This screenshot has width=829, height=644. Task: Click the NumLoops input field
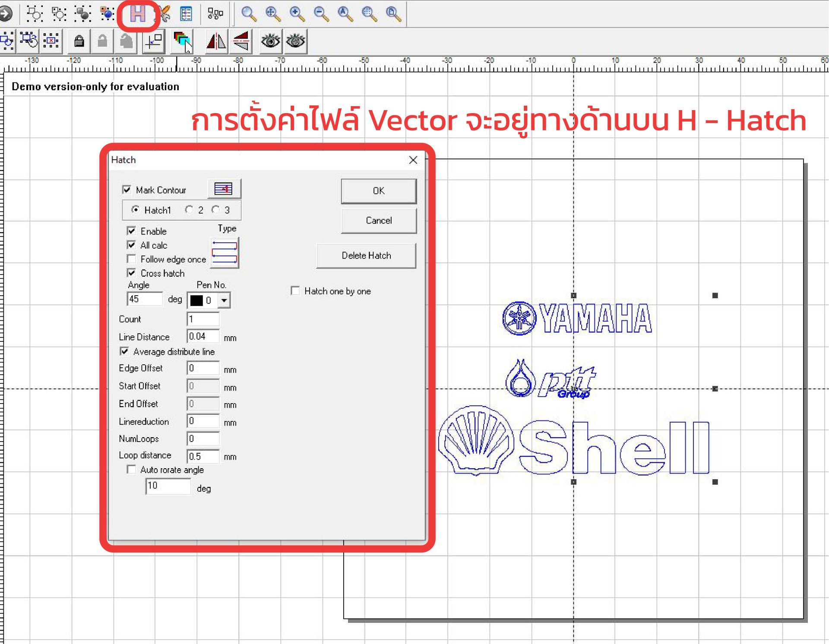(203, 439)
